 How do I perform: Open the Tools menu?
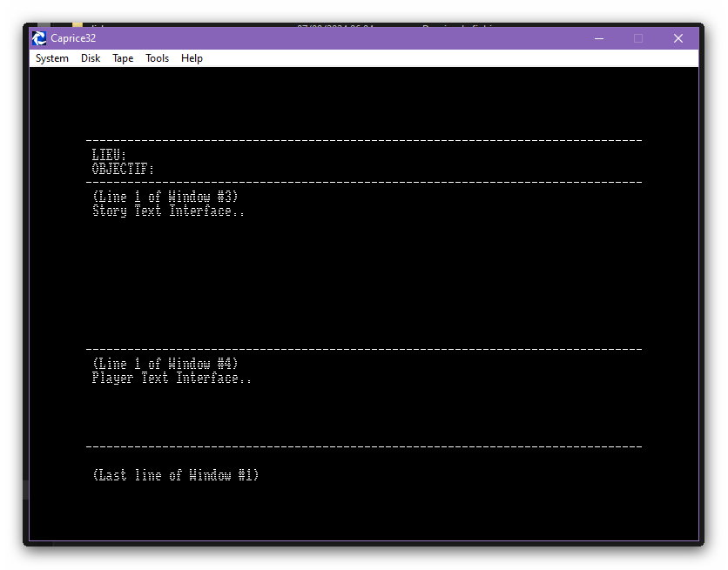pyautogui.click(x=157, y=58)
